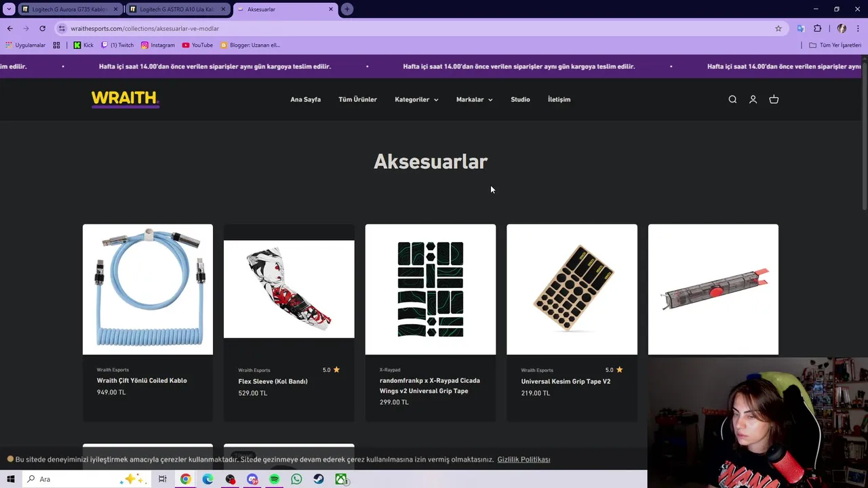This screenshot has height=488, width=868.
Task: Open the tab search dropdown arrow
Action: [9, 9]
